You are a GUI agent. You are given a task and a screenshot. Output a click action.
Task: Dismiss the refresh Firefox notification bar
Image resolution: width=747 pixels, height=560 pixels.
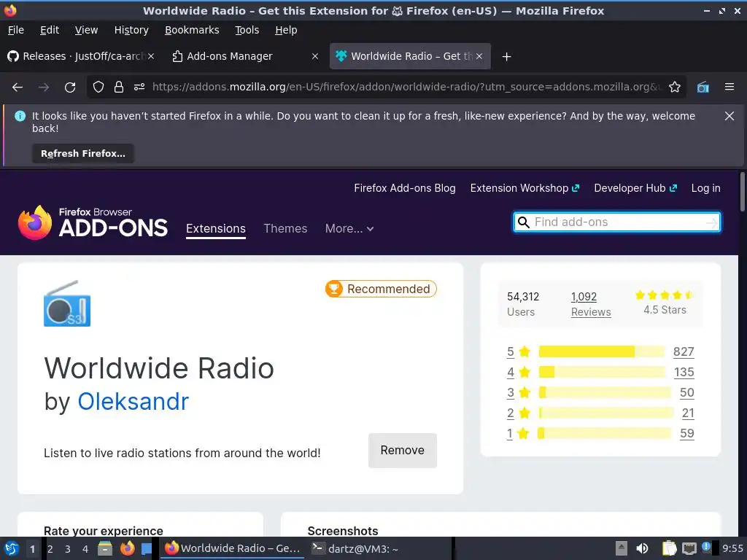click(x=729, y=116)
